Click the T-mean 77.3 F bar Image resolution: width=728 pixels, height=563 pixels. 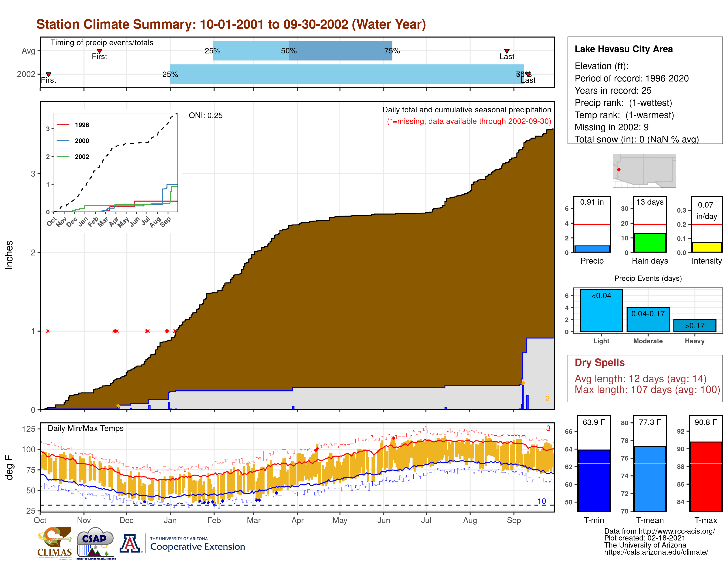pyautogui.click(x=650, y=479)
